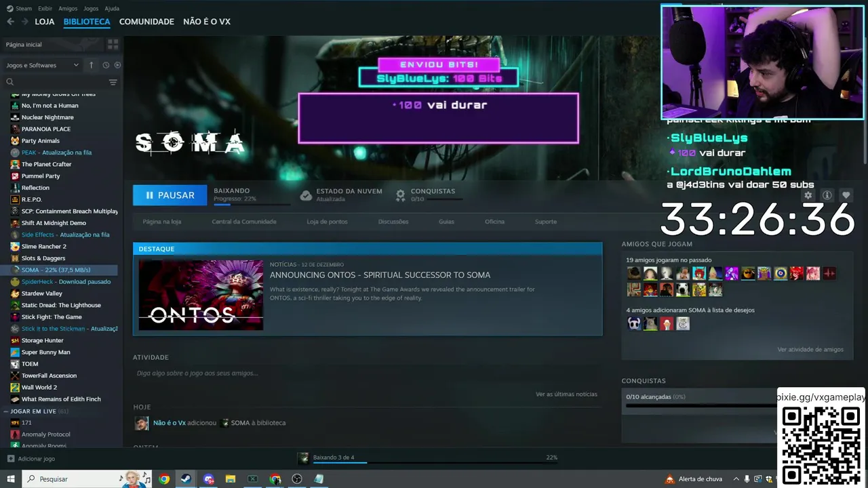The height and width of the screenshot is (488, 868).
Task: Click the achievements gear icon by Conquistas
Action: 401,195
